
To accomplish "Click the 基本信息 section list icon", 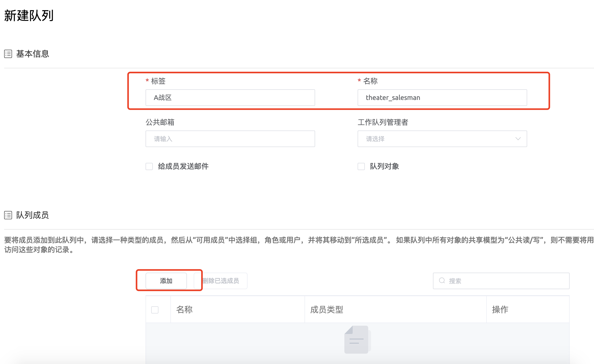I will pos(8,54).
